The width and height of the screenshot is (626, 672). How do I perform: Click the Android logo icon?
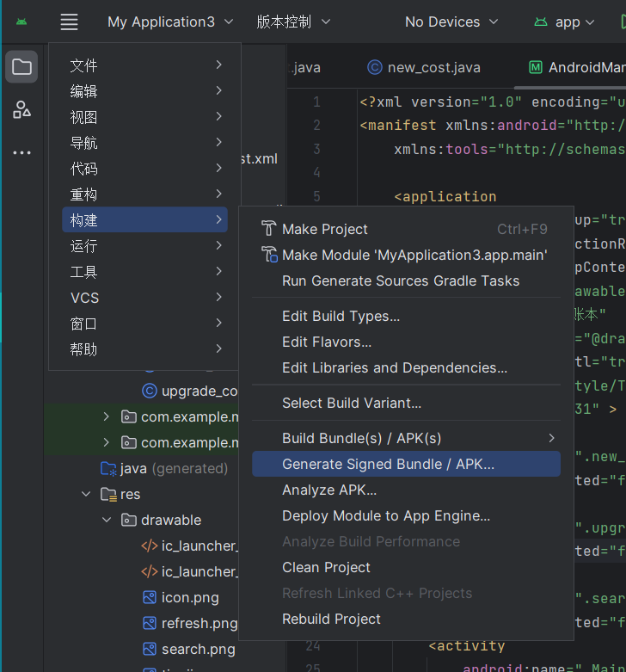point(21,22)
